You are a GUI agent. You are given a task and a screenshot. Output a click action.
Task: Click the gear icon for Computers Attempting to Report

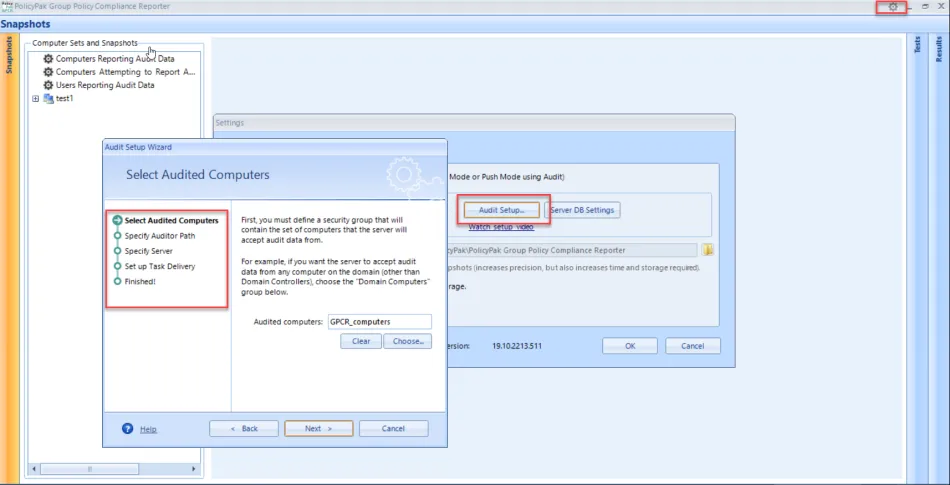(x=48, y=72)
